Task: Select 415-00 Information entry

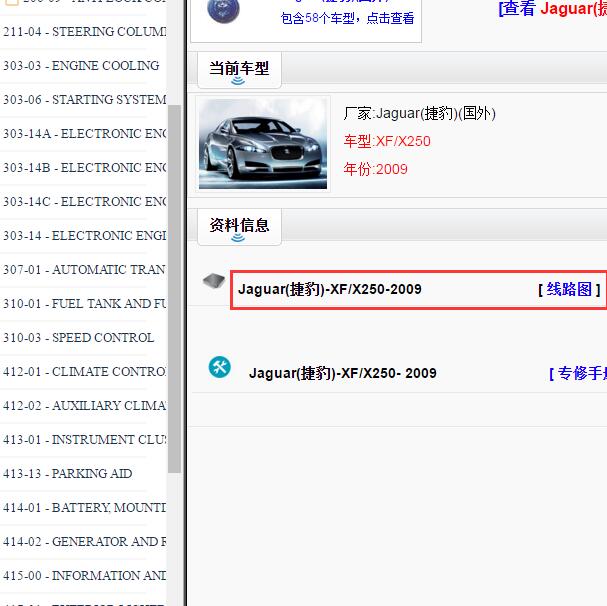Action: coord(85,576)
